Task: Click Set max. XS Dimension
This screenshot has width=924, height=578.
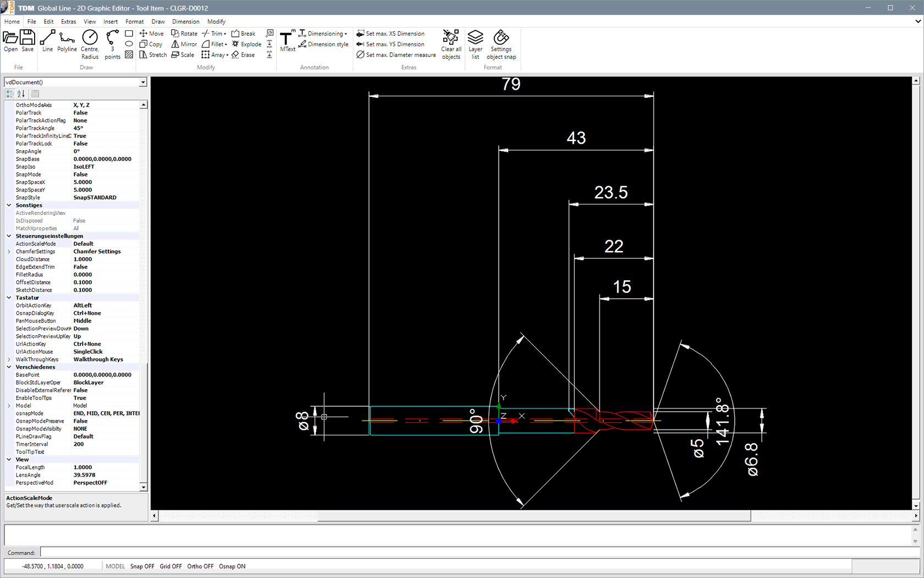Action: point(391,34)
